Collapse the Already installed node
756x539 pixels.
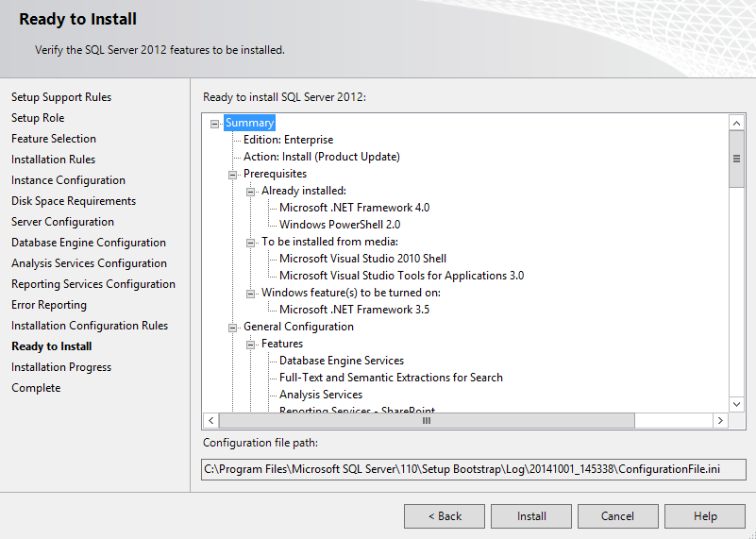[251, 191]
